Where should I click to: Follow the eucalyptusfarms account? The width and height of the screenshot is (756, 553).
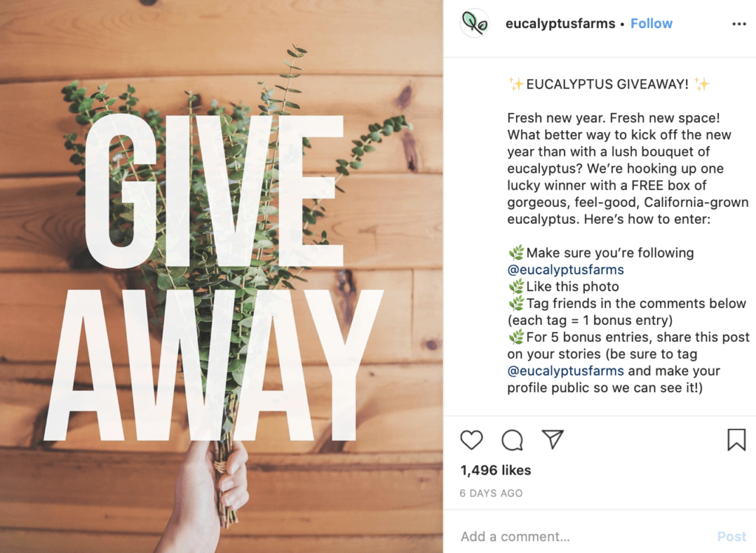[651, 24]
